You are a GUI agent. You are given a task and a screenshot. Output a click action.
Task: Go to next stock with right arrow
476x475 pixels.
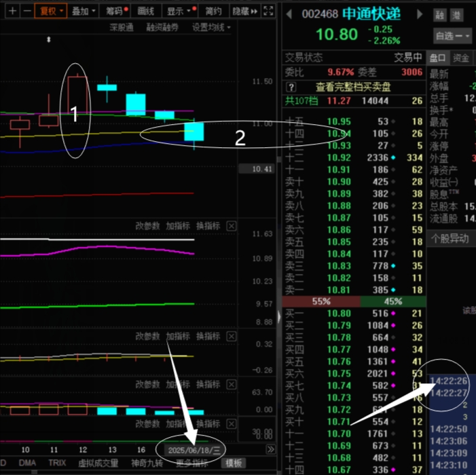[x=420, y=14]
